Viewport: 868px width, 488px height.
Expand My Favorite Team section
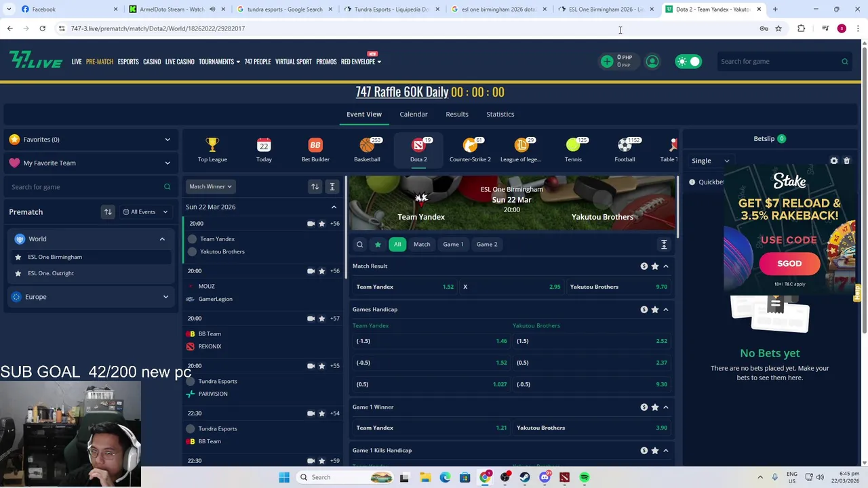(90, 163)
